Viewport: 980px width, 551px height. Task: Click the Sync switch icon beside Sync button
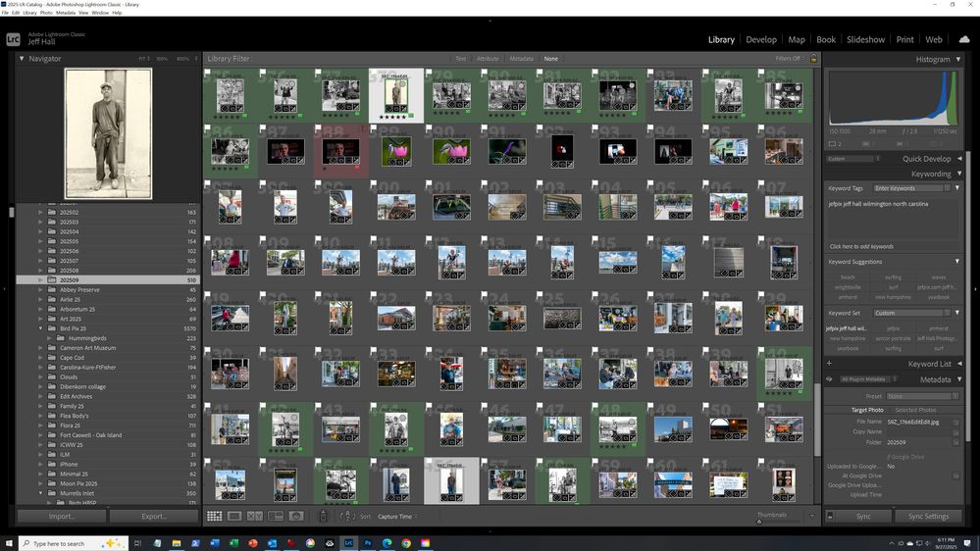[830, 516]
